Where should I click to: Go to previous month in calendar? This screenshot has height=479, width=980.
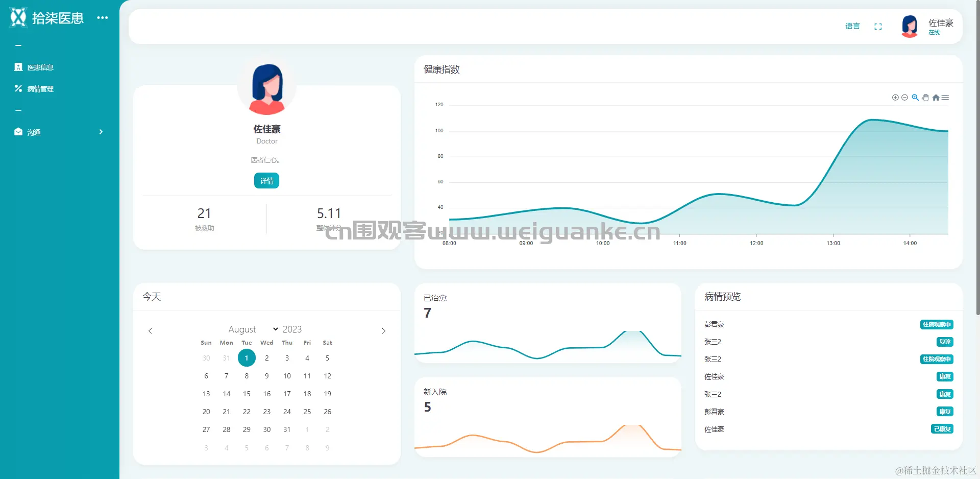click(x=150, y=331)
